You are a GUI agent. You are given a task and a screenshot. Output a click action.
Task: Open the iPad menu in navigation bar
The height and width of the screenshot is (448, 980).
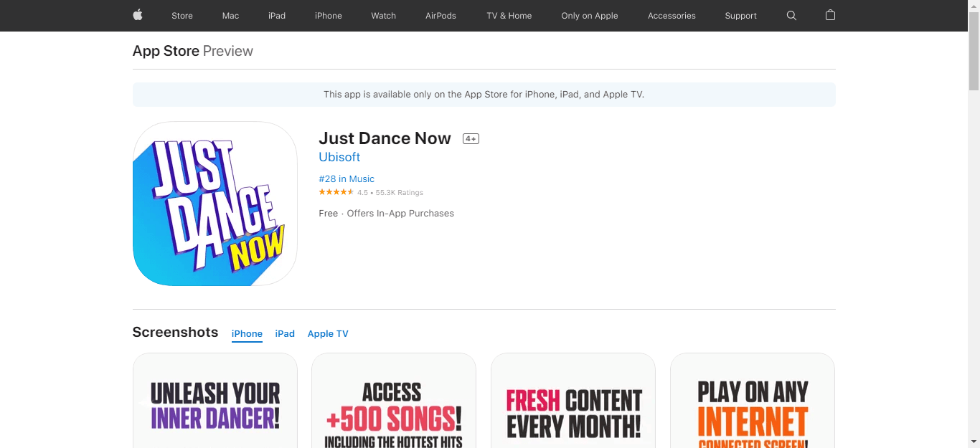coord(277,16)
